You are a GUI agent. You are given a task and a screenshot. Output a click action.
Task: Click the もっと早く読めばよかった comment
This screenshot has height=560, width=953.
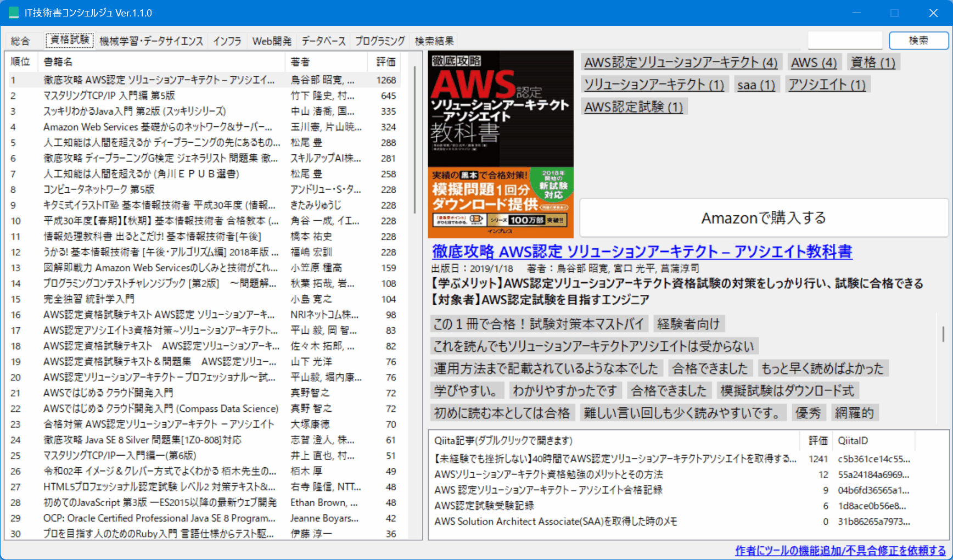tap(822, 368)
